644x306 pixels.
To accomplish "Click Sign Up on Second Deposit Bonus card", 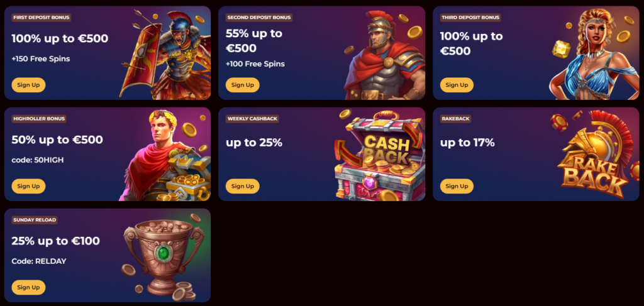I will (x=242, y=85).
